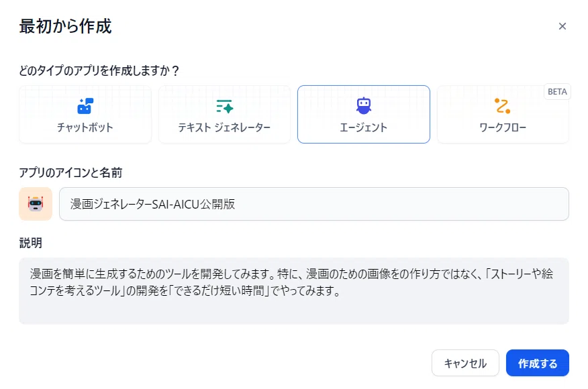Click the orange workflow icon

pos(502,105)
